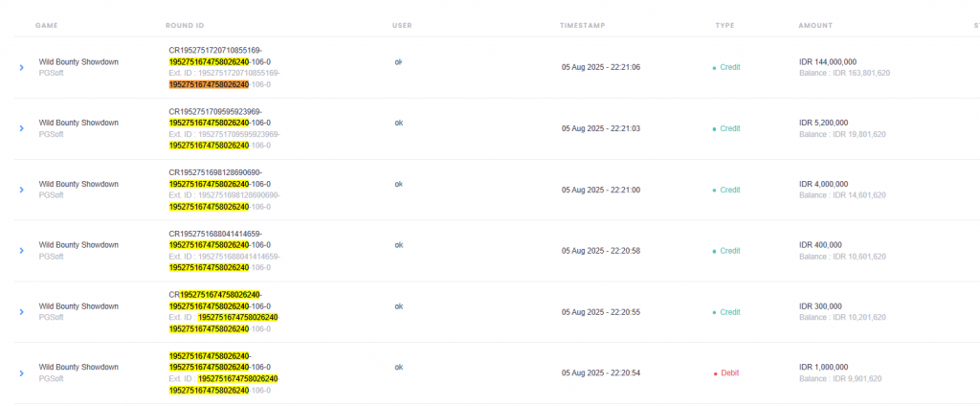
Task: Click the red Debit type label
Action: pos(730,372)
